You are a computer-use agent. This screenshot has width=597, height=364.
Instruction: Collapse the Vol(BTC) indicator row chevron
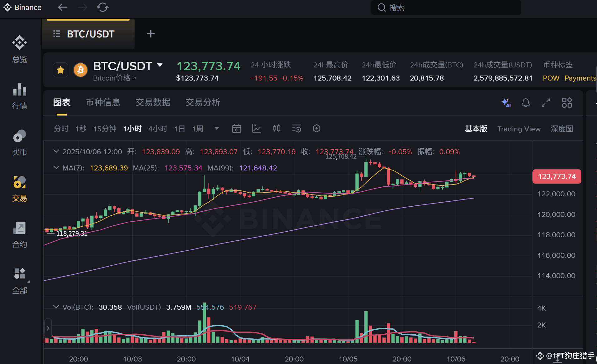click(x=56, y=307)
